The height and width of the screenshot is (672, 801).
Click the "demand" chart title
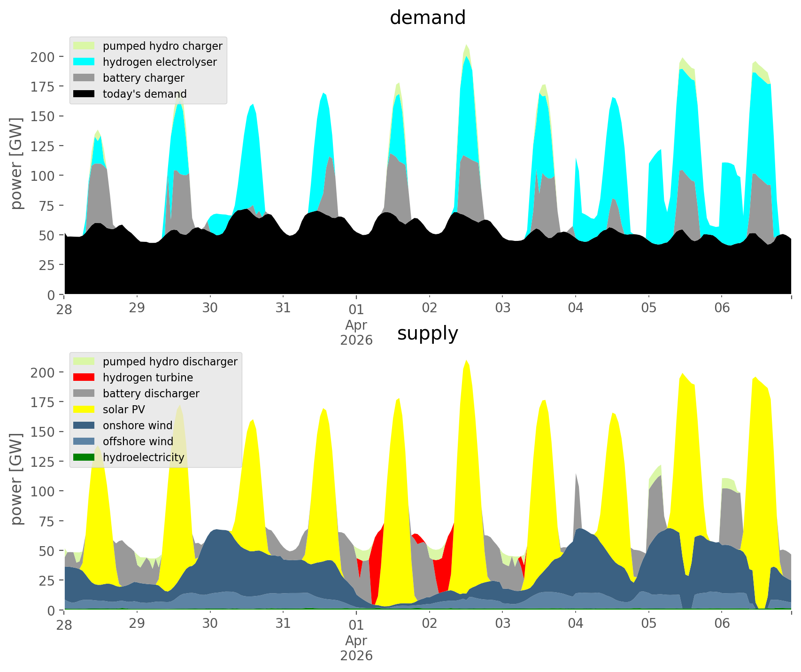click(x=427, y=18)
